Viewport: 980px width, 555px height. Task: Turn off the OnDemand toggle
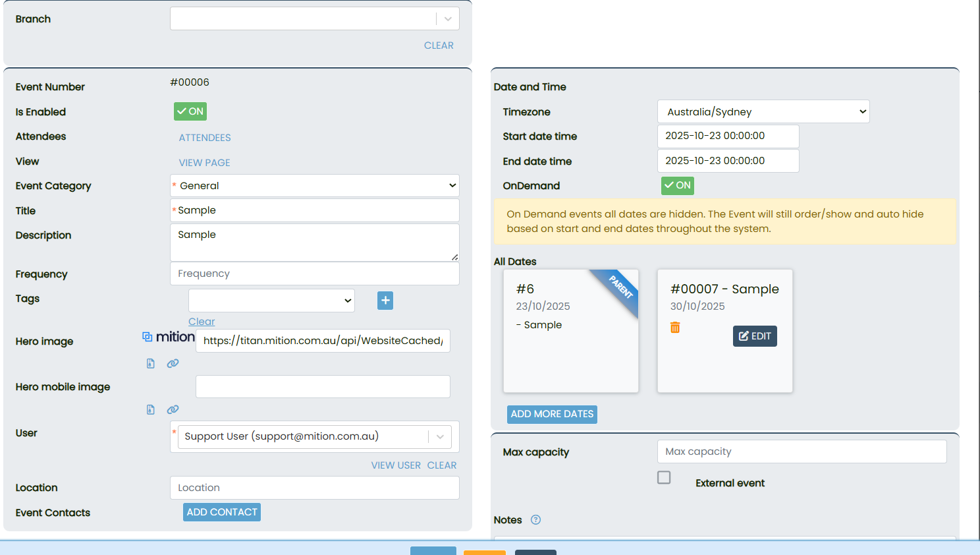[x=677, y=185]
